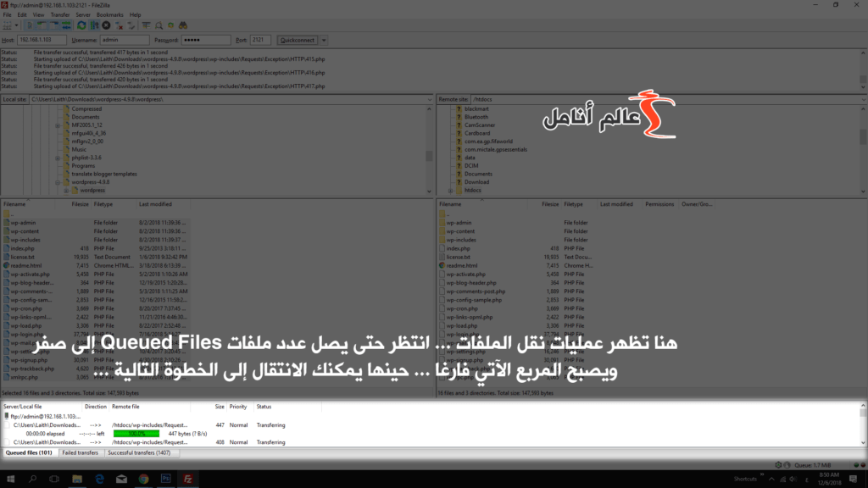Toggle the transfer queue panel visibility
This screenshot has width=868, height=488.
tap(64, 25)
